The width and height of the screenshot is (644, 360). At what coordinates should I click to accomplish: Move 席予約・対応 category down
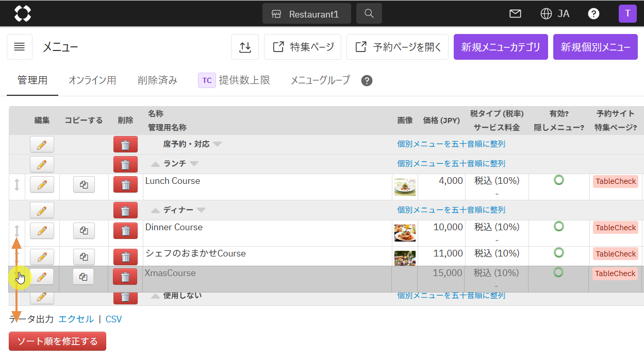click(217, 144)
